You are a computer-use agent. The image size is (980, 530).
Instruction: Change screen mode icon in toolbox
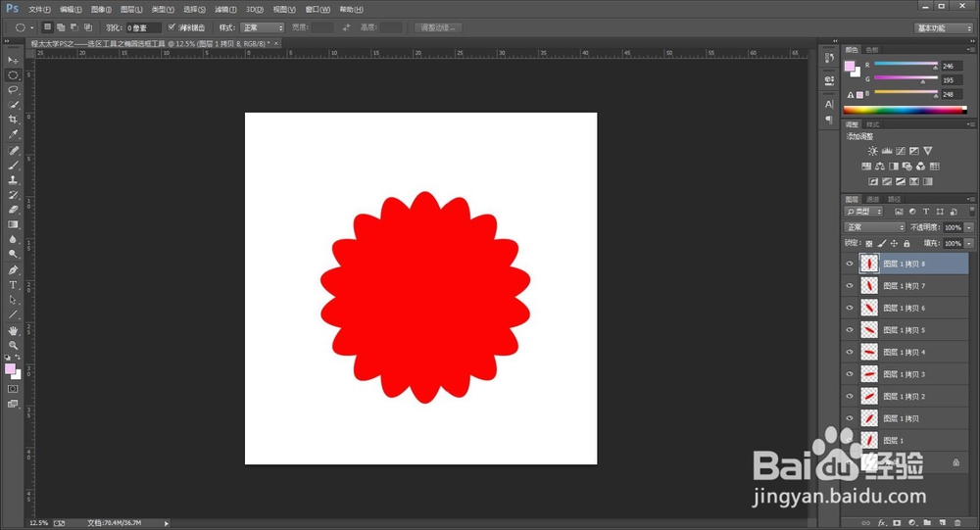(x=13, y=404)
